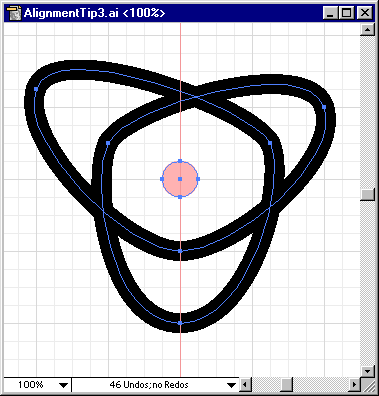Click the AlignmentTip3.ai window title text

point(94,13)
